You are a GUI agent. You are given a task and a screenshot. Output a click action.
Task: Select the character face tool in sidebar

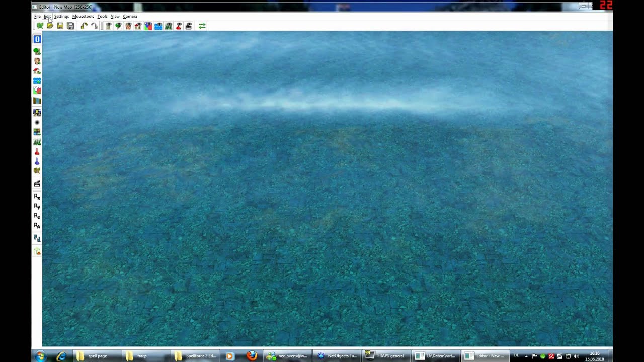(x=37, y=61)
